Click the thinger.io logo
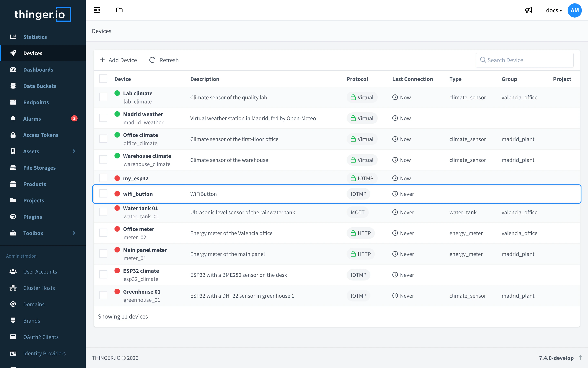 pos(43,14)
